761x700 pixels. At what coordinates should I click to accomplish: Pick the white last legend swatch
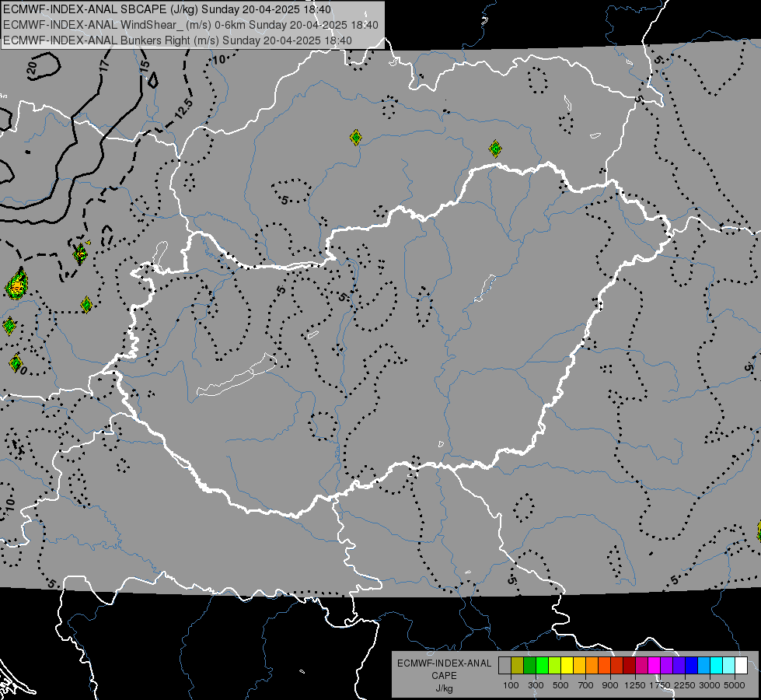coord(741,665)
